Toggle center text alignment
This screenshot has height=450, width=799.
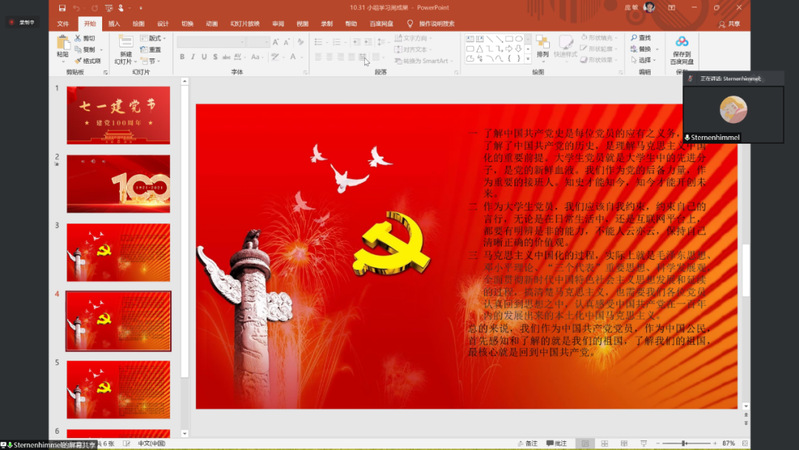[329, 57]
